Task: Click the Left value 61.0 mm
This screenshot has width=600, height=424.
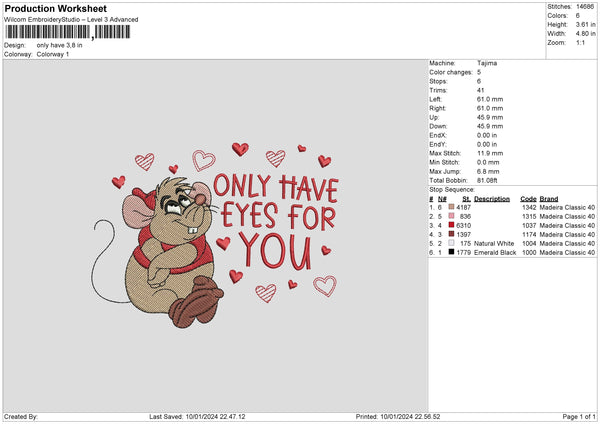Action: point(490,99)
